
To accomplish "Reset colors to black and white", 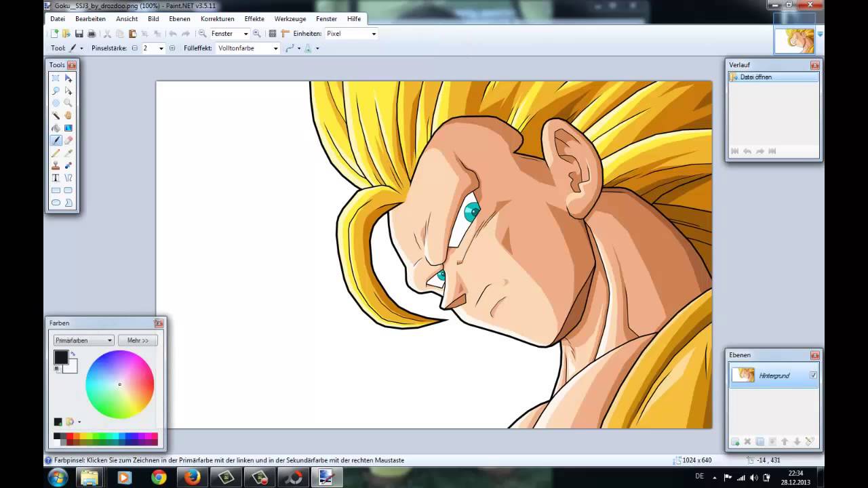I will tap(58, 369).
